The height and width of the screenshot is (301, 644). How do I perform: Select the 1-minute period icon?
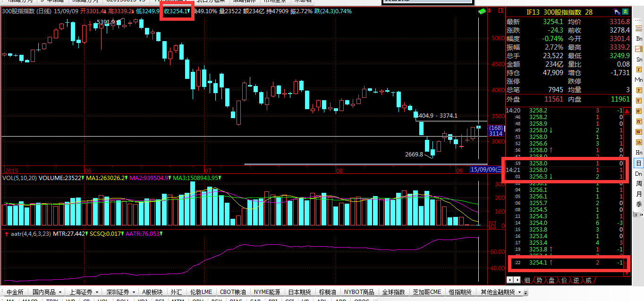click(x=639, y=70)
